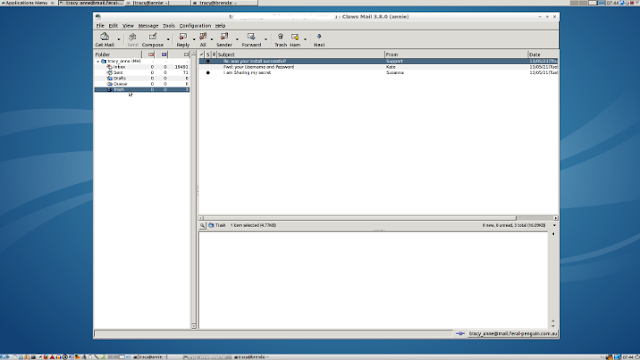
Task: Click the message list horizontal scrollbar
Action: (x=360, y=218)
